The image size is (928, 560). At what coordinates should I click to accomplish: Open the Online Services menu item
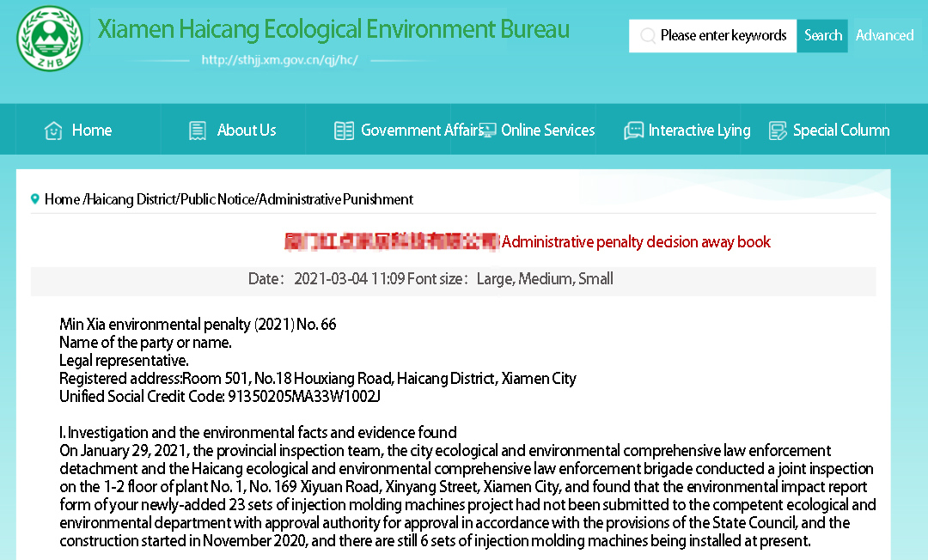547,130
